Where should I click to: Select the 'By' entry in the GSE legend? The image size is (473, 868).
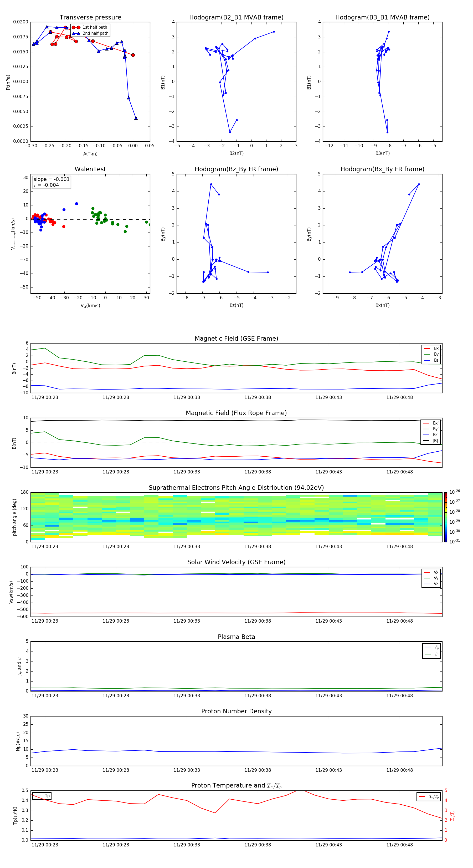pos(431,355)
